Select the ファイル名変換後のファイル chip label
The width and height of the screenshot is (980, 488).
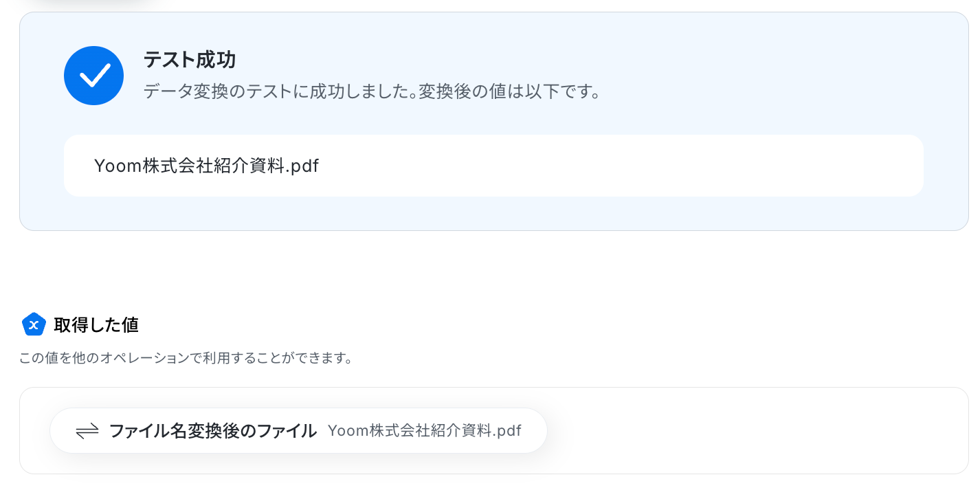(x=212, y=431)
